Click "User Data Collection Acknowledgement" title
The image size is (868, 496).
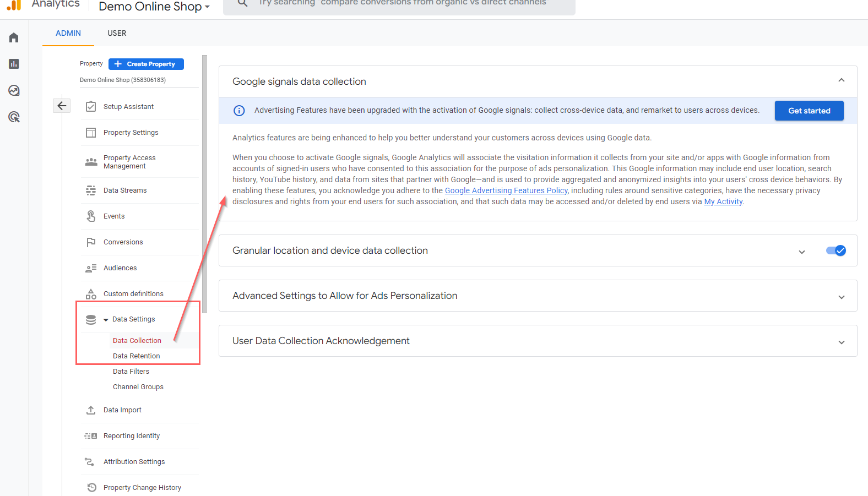321,341
